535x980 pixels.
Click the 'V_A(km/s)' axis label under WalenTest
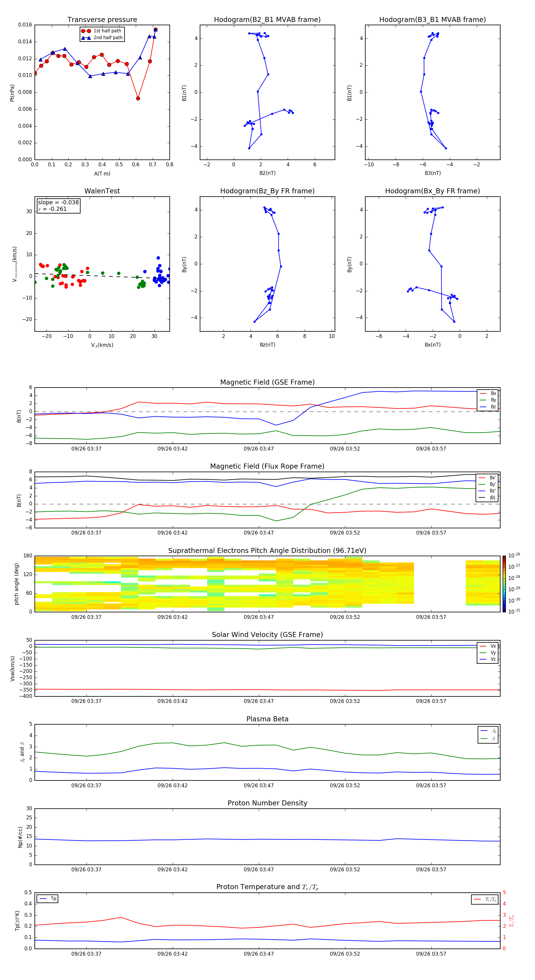point(102,345)
